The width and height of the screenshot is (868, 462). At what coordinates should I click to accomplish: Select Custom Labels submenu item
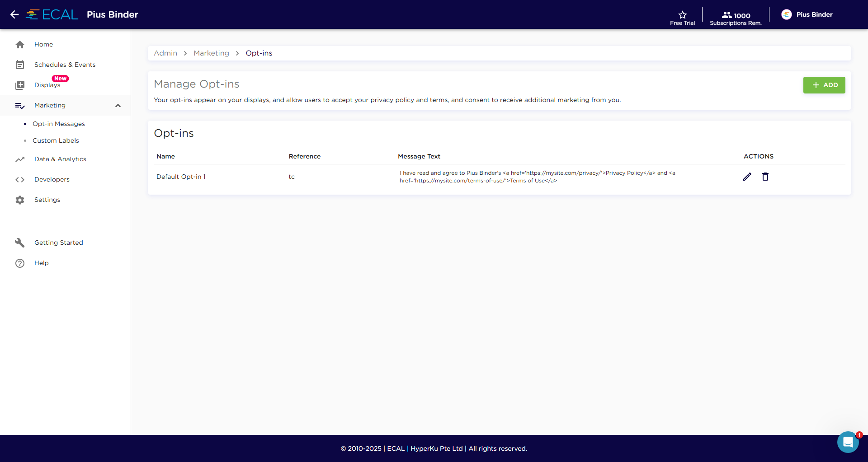point(56,140)
